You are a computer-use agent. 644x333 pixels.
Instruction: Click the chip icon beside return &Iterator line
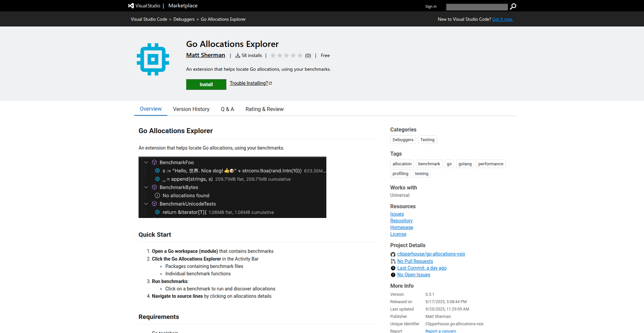(x=157, y=212)
